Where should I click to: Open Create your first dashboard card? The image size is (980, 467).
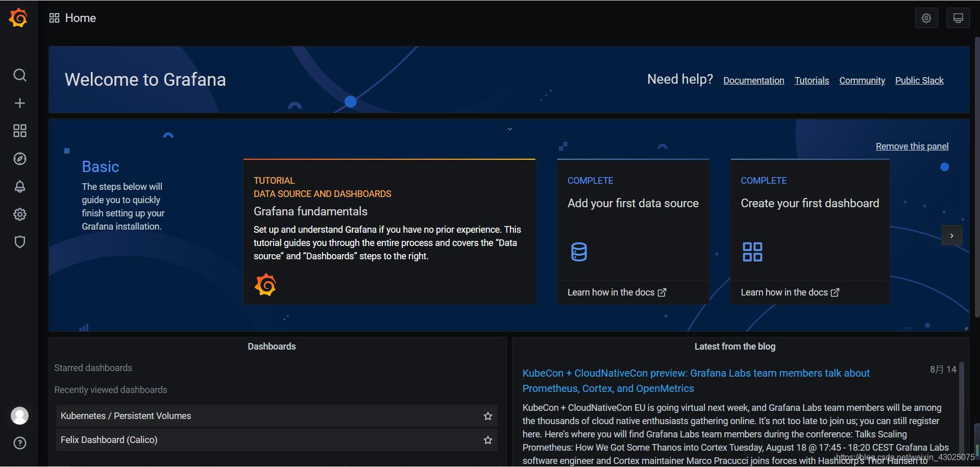(x=810, y=232)
